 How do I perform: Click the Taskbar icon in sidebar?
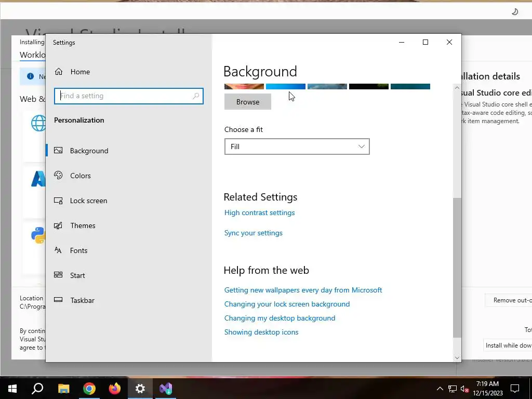pos(58,300)
